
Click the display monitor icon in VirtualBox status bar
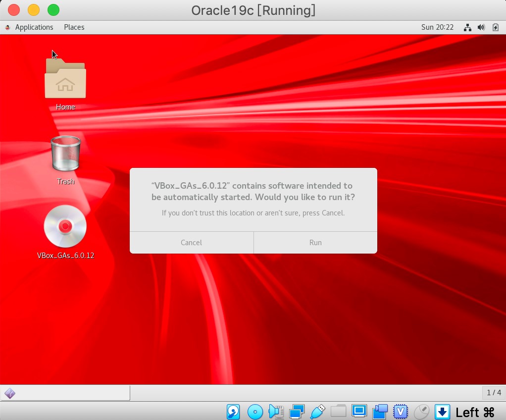(359, 411)
